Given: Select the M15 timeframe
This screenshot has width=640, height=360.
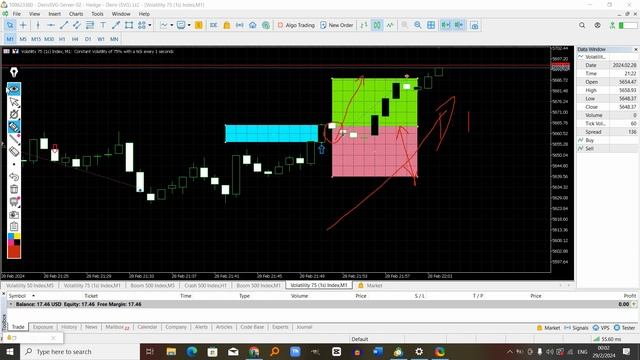Looking at the screenshot, I should tap(36, 39).
